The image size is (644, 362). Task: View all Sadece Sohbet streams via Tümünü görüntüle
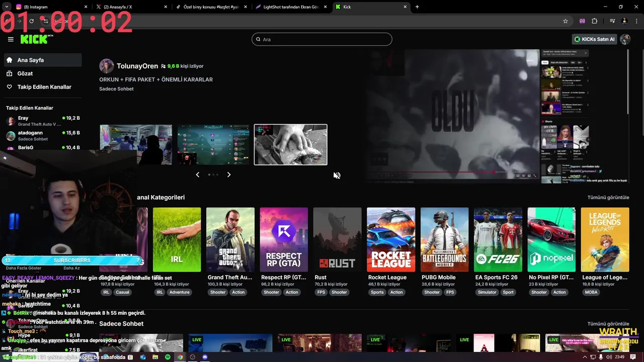click(x=608, y=324)
